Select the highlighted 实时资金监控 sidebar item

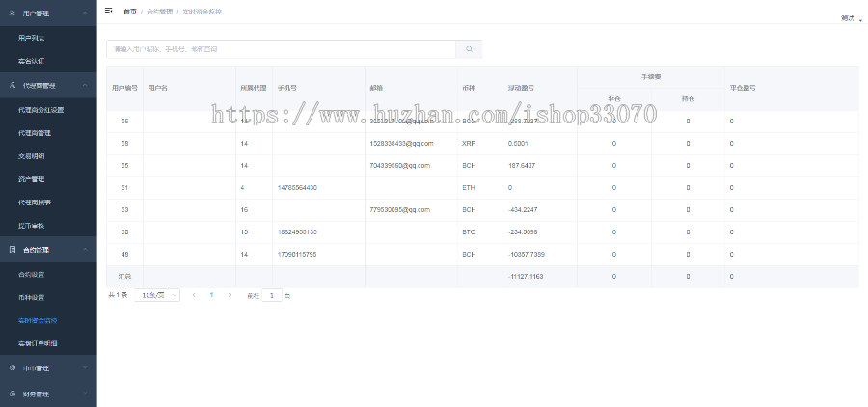(38, 320)
